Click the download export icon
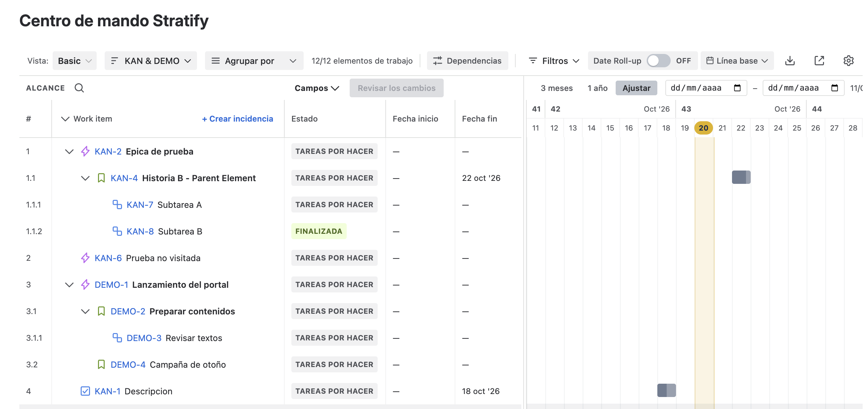The width and height of the screenshot is (868, 409). coord(790,61)
